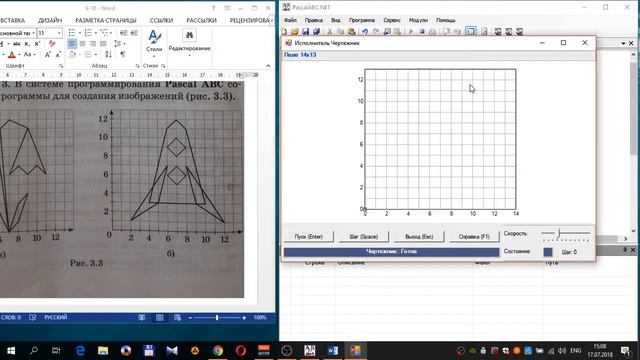Open the Font size dropdown in Word
Screen dimensions: 640x360
tap(60, 33)
